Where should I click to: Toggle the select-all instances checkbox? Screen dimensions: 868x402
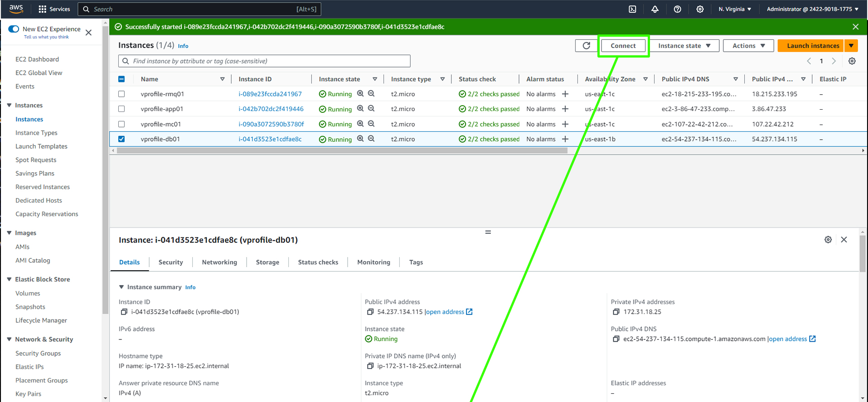point(121,79)
